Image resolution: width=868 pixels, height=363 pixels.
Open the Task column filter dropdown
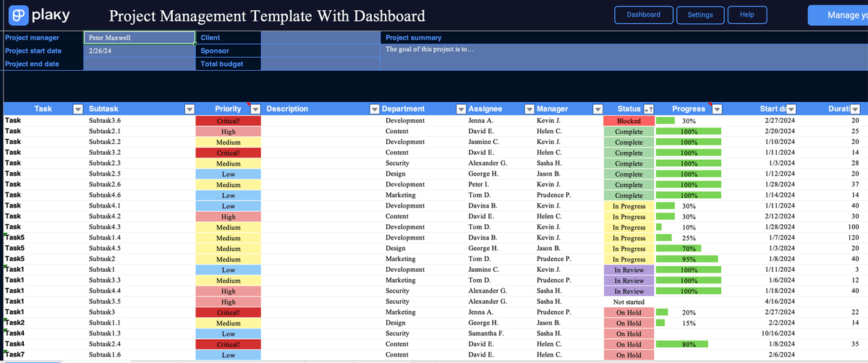click(x=78, y=109)
